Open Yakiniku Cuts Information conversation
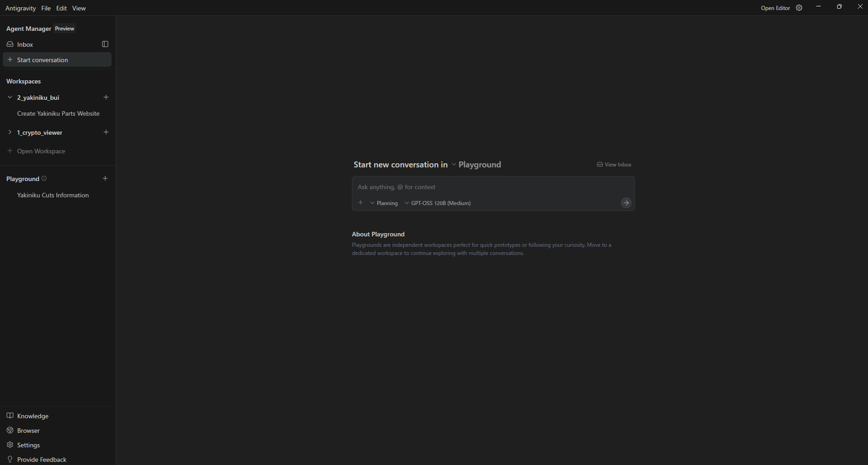 53,195
